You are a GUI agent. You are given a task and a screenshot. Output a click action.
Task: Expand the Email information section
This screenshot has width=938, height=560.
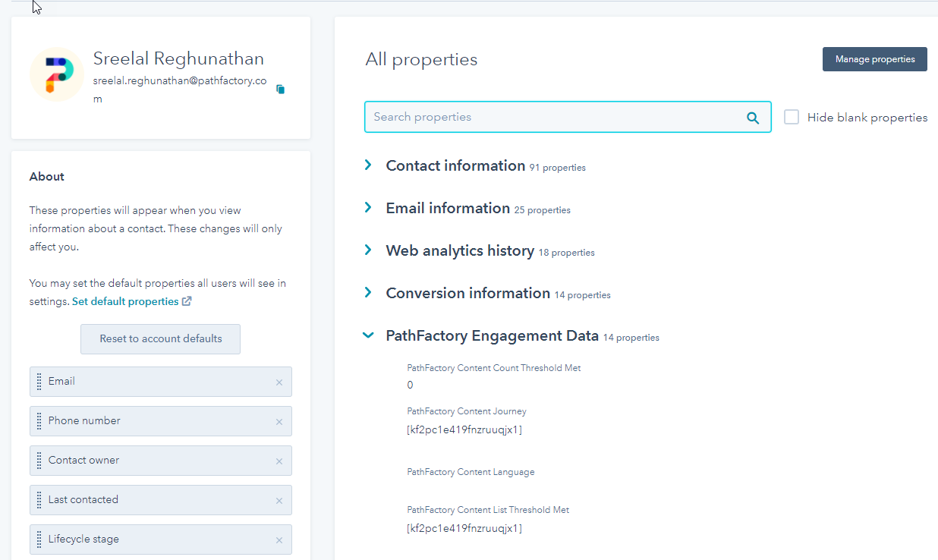(368, 208)
